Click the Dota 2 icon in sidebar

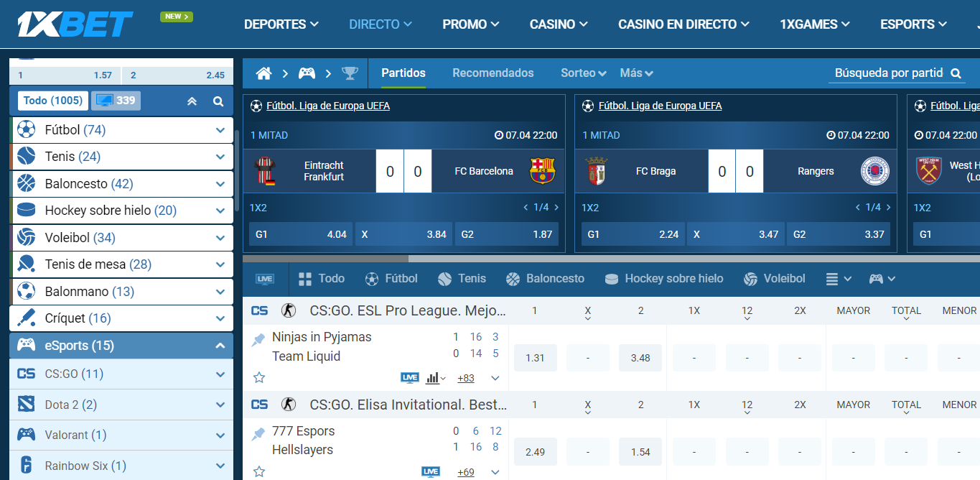27,405
